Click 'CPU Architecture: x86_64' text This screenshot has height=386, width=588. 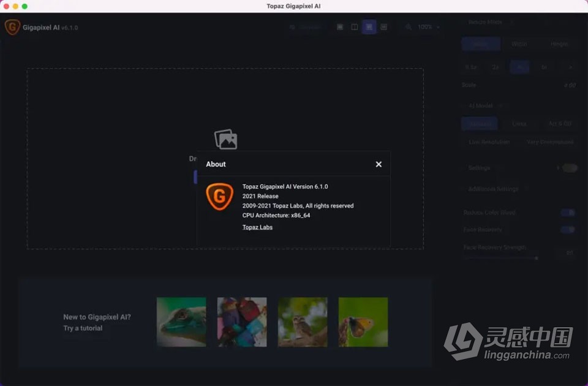pyautogui.click(x=276, y=215)
